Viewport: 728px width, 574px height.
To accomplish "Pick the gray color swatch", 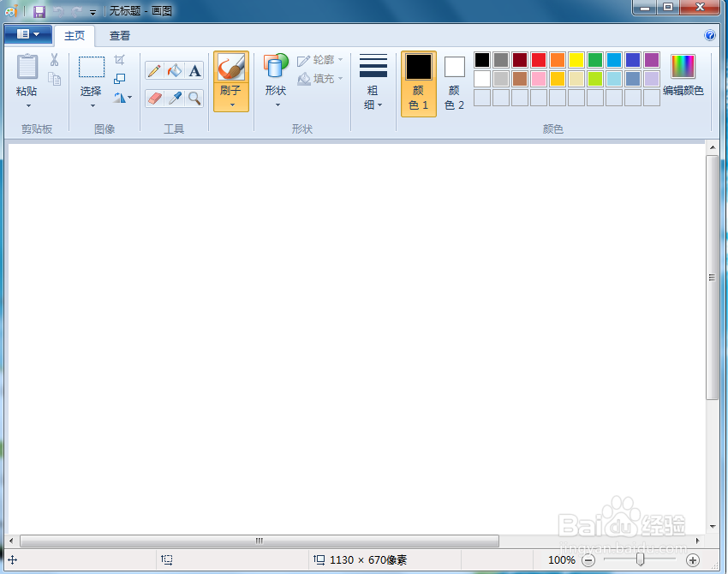I will 501,60.
